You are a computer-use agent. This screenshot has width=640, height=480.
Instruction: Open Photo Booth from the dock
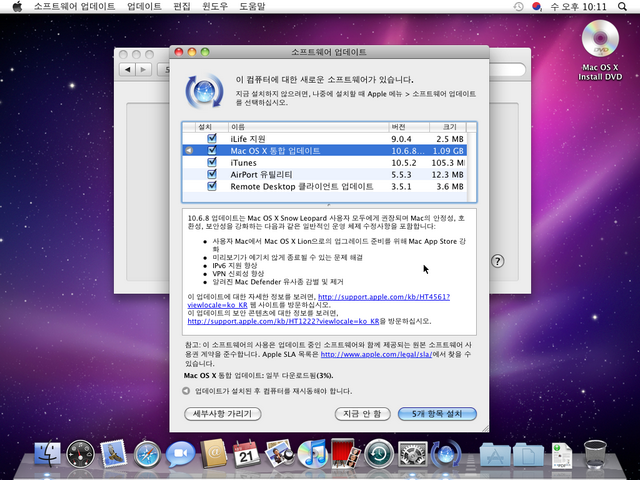pyautogui.click(x=345, y=453)
